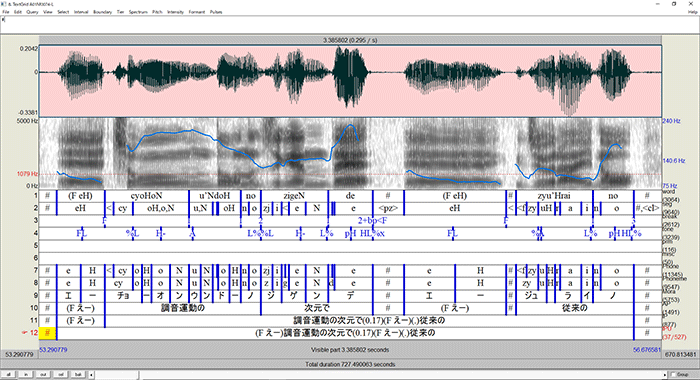Click the 'out' zoom button

[43, 374]
